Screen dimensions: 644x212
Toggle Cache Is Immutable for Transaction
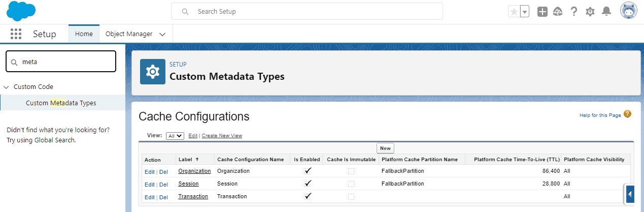pos(351,197)
